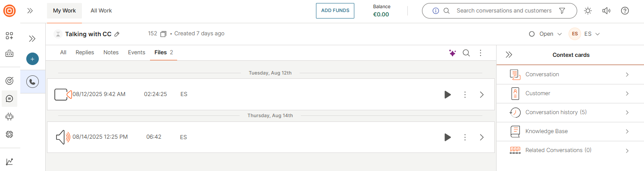Switch to the All Work tab
Screen dimensions: 644x171
[101, 11]
